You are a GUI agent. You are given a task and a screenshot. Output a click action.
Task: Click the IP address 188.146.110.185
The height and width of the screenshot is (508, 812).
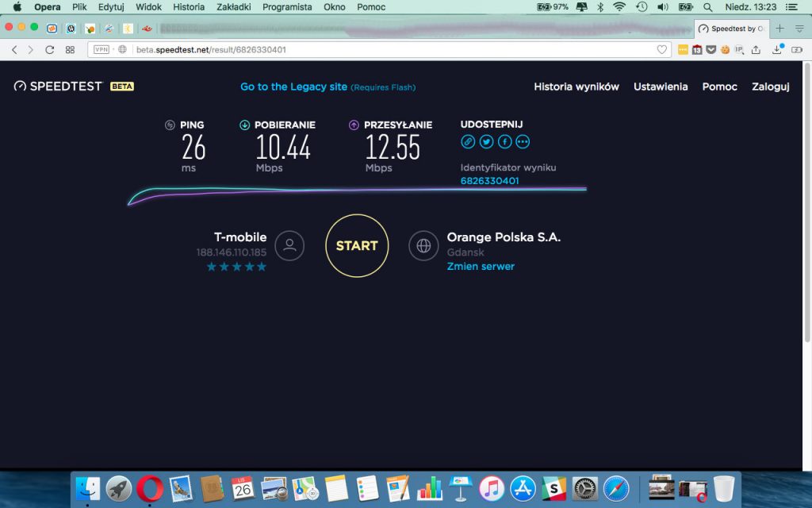point(232,252)
